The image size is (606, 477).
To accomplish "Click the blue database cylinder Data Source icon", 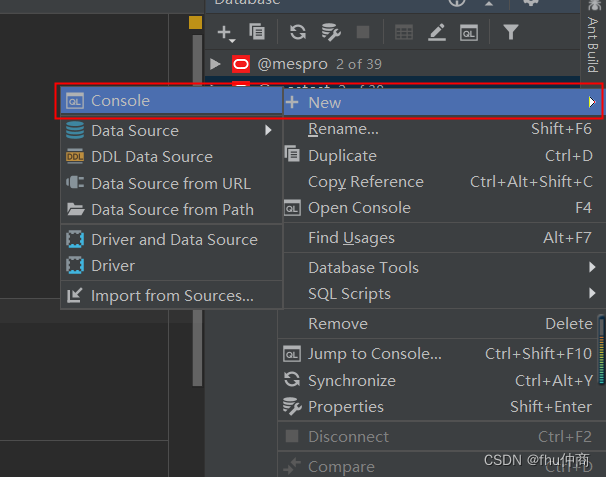I will (x=75, y=130).
